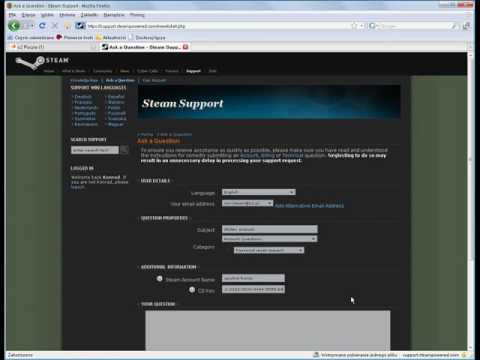
Task: Open the Firefox Plik menu
Action: [12, 15]
